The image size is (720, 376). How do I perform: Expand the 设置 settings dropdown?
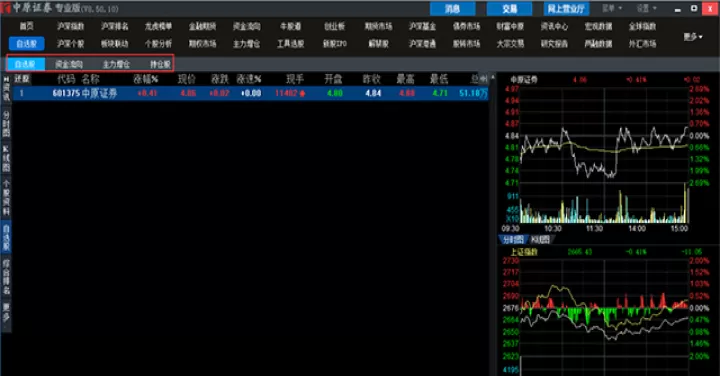pos(647,8)
